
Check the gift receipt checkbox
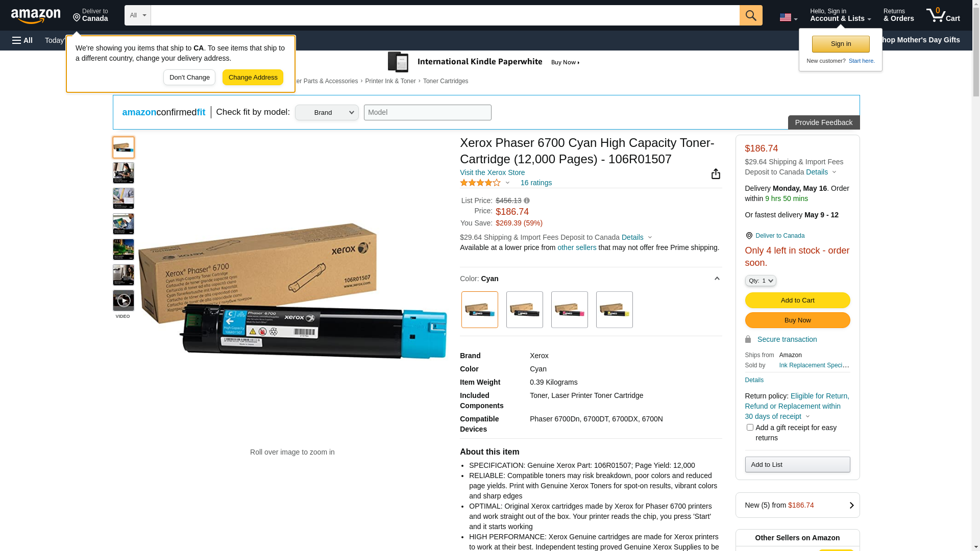tap(750, 427)
